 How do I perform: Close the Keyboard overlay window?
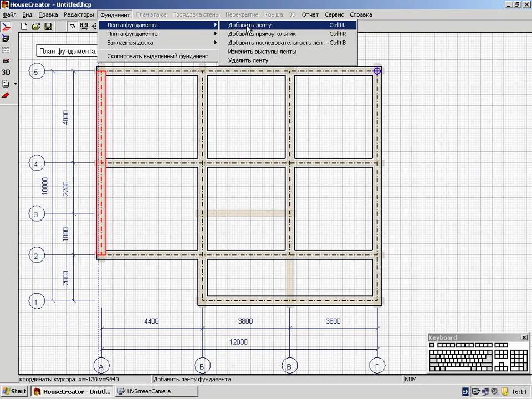524,337
